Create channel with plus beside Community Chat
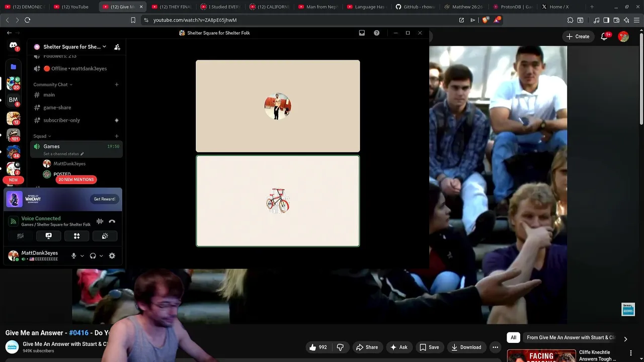 click(116, 84)
